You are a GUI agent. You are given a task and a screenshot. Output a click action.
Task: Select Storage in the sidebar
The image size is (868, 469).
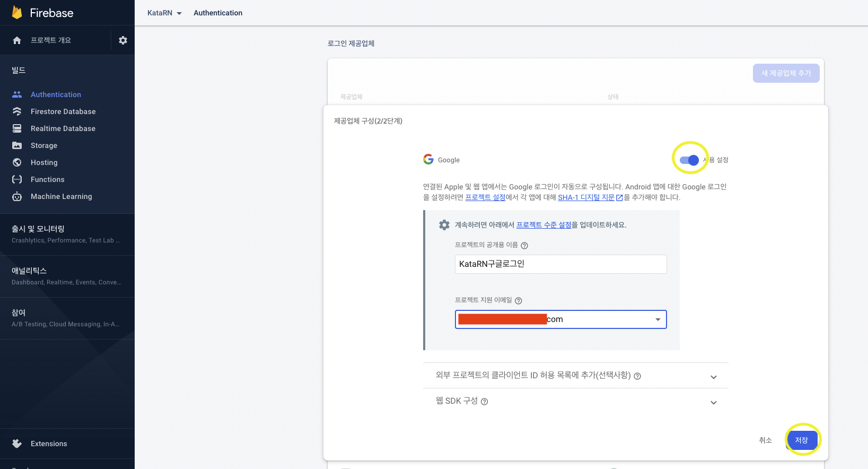click(44, 145)
